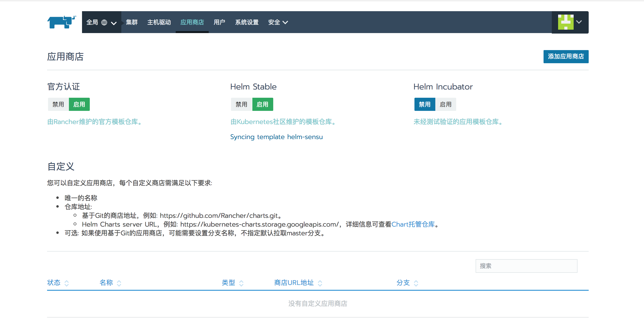Enable Helm Incubator with 启用
Viewport: 644px width, 318px height.
(x=446, y=104)
